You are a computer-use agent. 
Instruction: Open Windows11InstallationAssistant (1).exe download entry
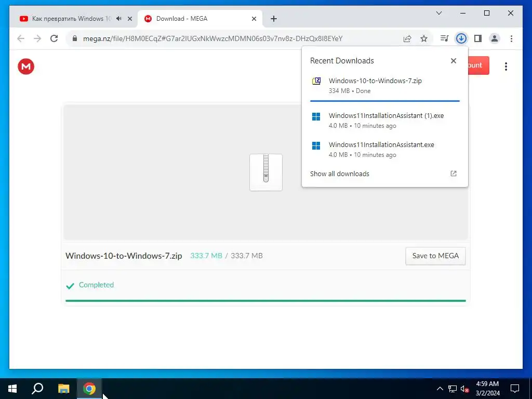click(x=385, y=121)
